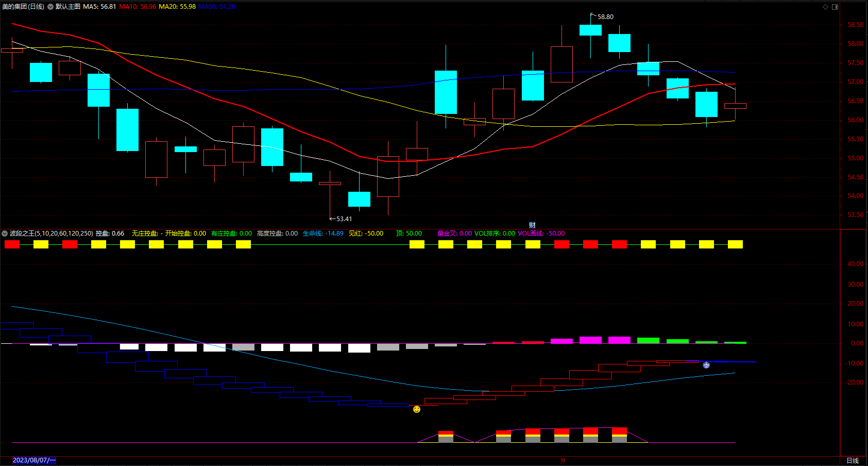Viewport: 868px width, 466px height.
Task: Click the 波段之王(5,10,20,60,120,250) indicator name
Action: (x=52, y=234)
